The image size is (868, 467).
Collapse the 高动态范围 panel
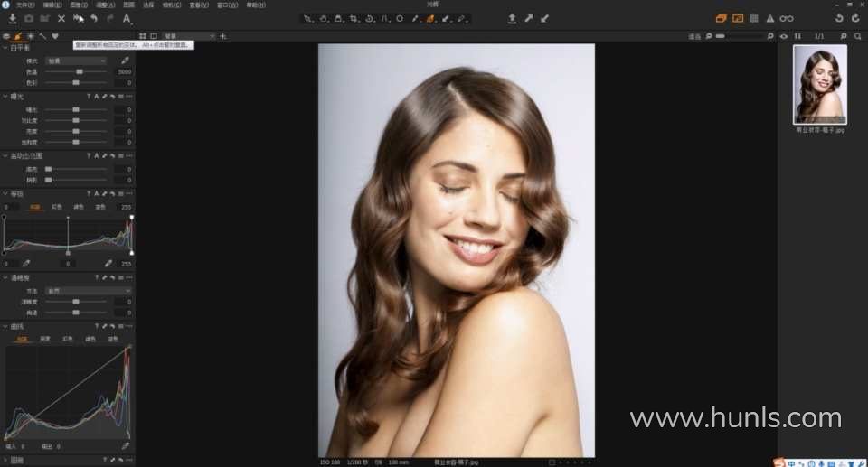[5, 156]
